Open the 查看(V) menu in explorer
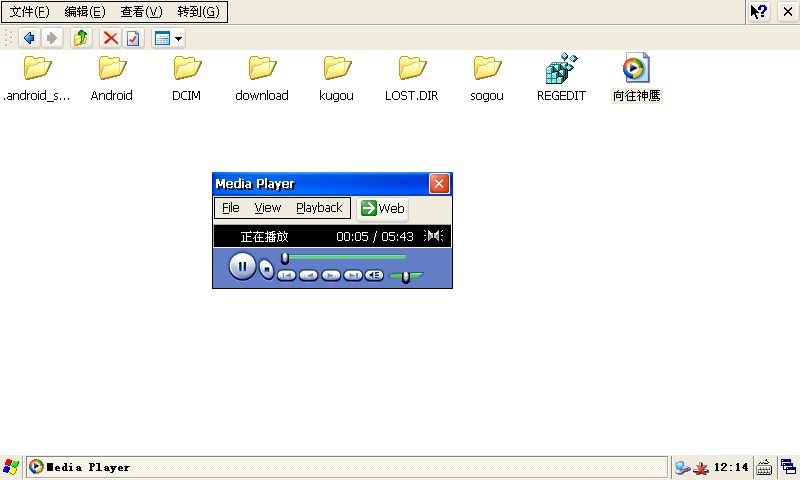The image size is (800, 480). [141, 12]
